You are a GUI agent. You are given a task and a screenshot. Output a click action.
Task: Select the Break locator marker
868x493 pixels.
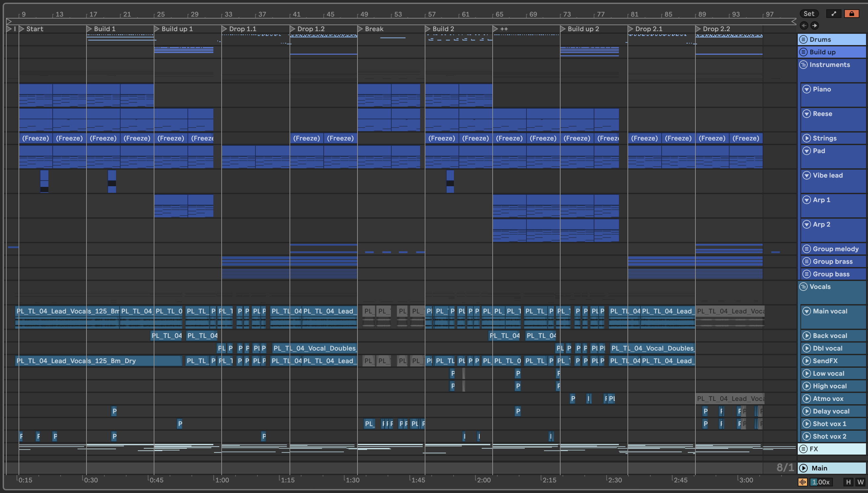point(360,29)
